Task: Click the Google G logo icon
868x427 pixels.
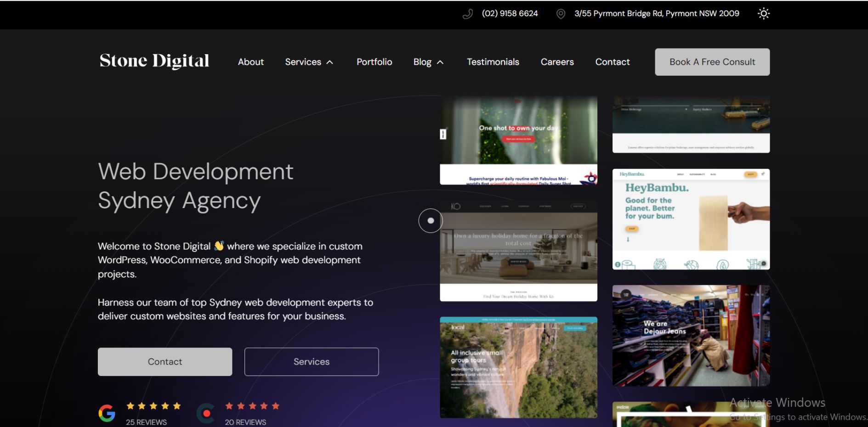Action: (107, 413)
